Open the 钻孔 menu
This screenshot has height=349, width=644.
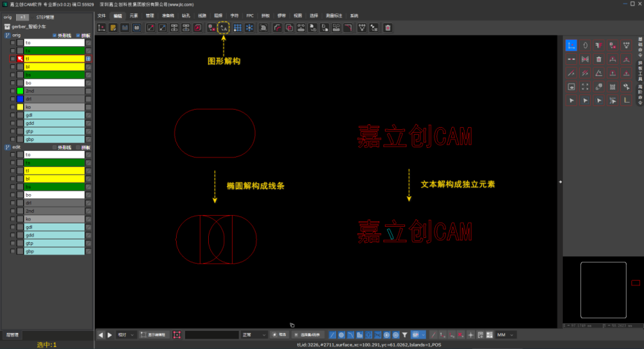click(x=186, y=15)
